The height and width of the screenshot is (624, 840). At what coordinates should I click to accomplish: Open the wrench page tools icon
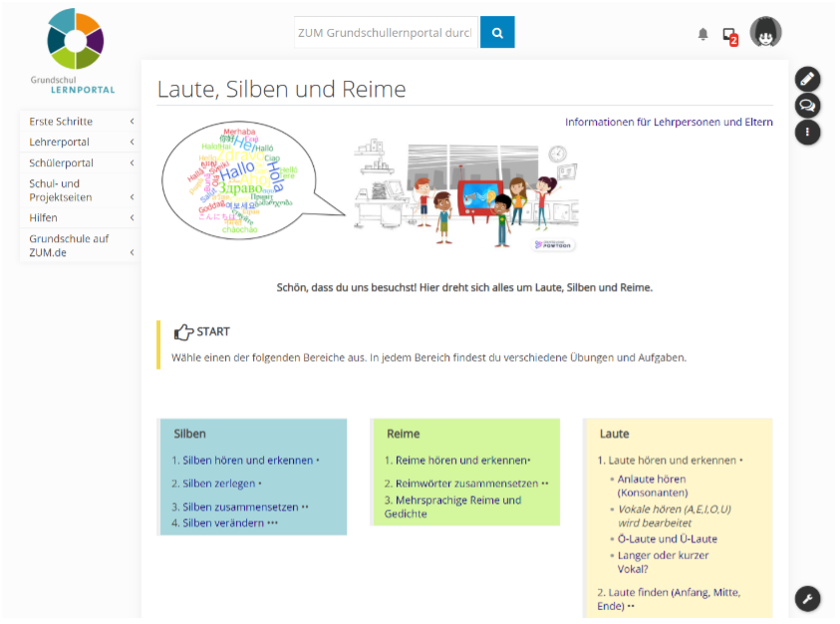tap(807, 599)
